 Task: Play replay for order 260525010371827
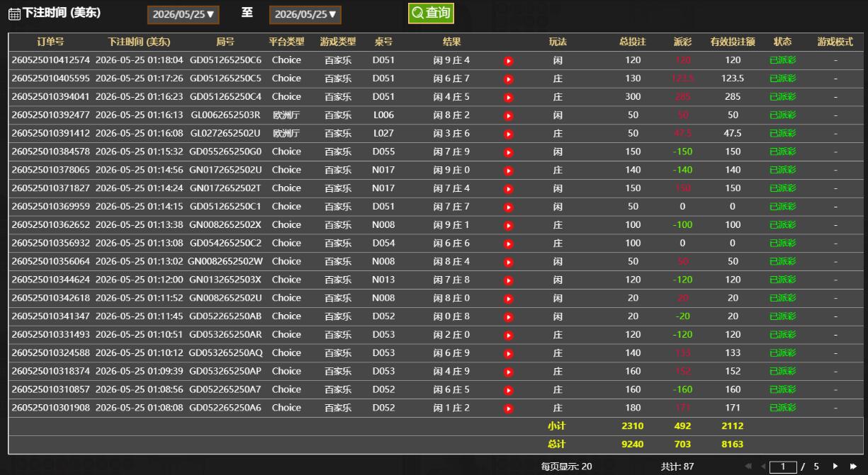coord(508,190)
